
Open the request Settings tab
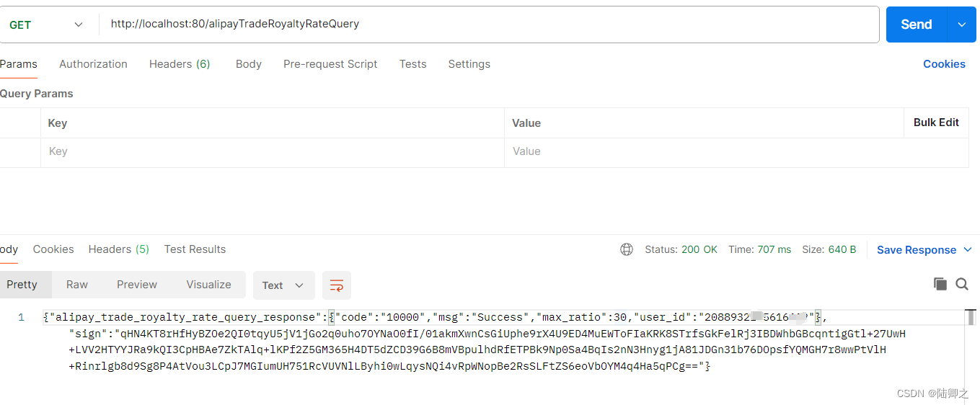click(469, 64)
